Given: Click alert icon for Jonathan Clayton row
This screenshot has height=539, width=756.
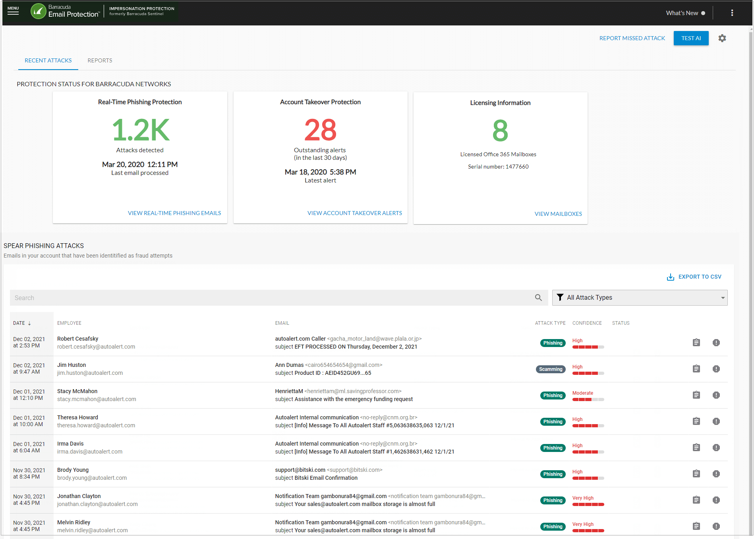Looking at the screenshot, I should (x=716, y=500).
